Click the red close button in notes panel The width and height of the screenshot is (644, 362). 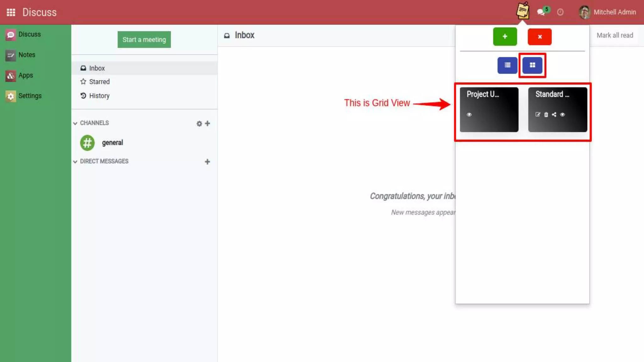tap(540, 36)
